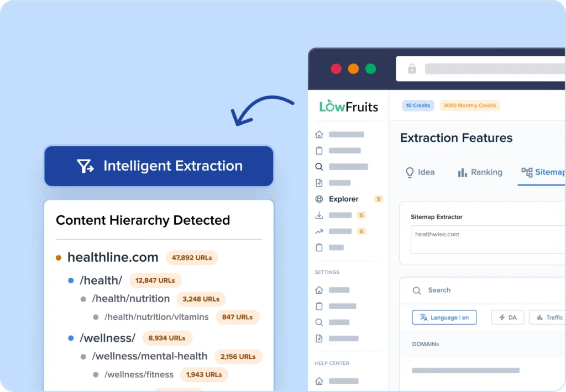Click the DA filter button
This screenshot has height=392, width=566.
click(x=507, y=317)
